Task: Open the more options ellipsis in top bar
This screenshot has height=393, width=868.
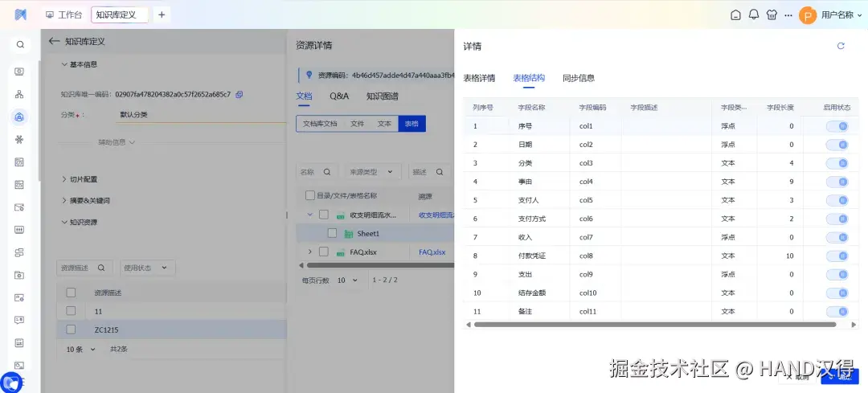Action: (x=788, y=15)
